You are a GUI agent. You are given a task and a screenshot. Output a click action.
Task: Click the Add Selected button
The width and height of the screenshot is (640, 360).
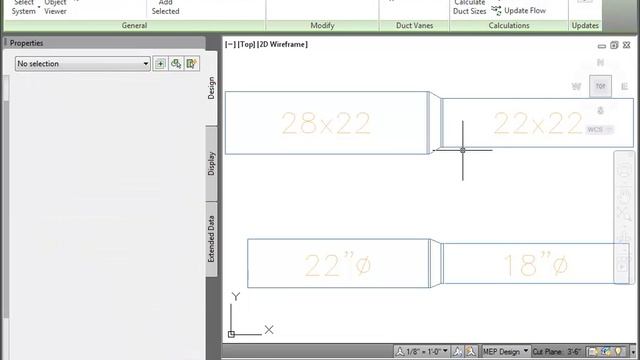point(165,7)
